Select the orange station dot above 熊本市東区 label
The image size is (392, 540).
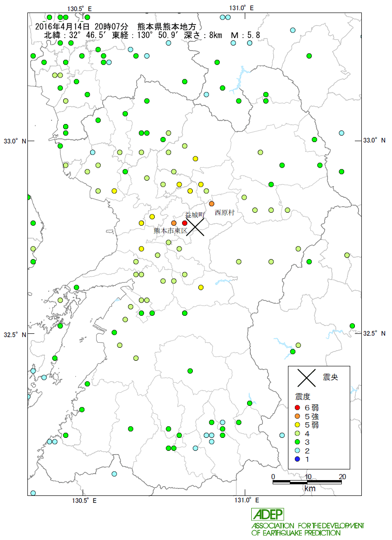coord(174,223)
